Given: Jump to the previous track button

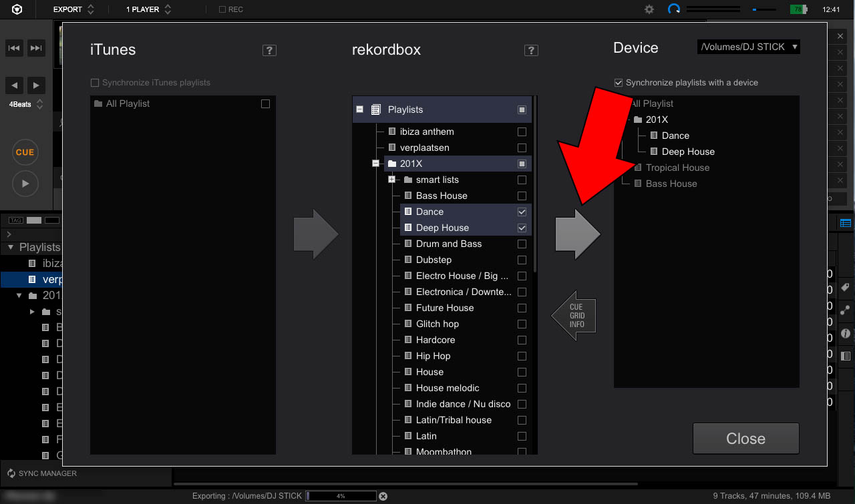Looking at the screenshot, I should (15, 47).
